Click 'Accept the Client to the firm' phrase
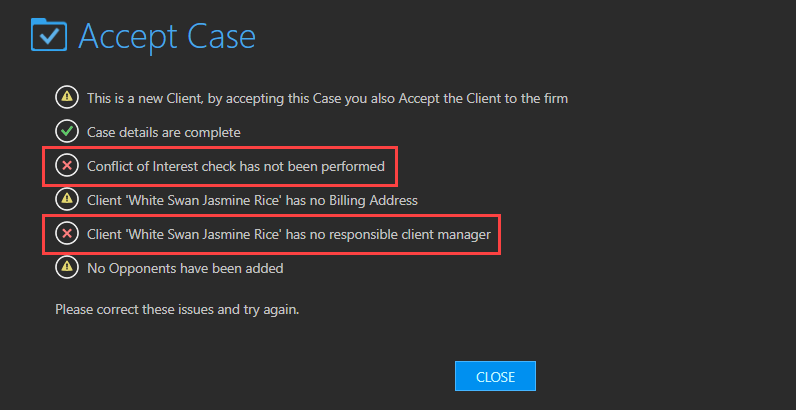Screen dimensions: 796x410 [x=483, y=98]
